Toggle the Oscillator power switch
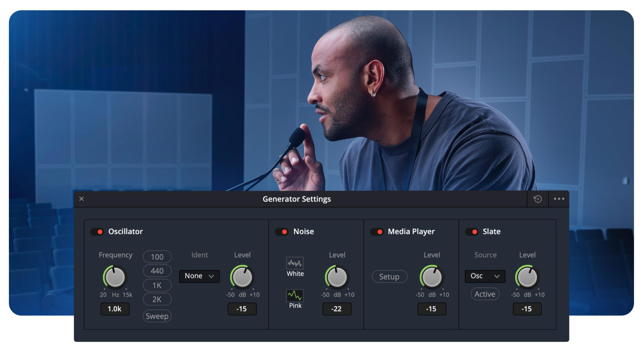644x347 pixels. click(97, 232)
